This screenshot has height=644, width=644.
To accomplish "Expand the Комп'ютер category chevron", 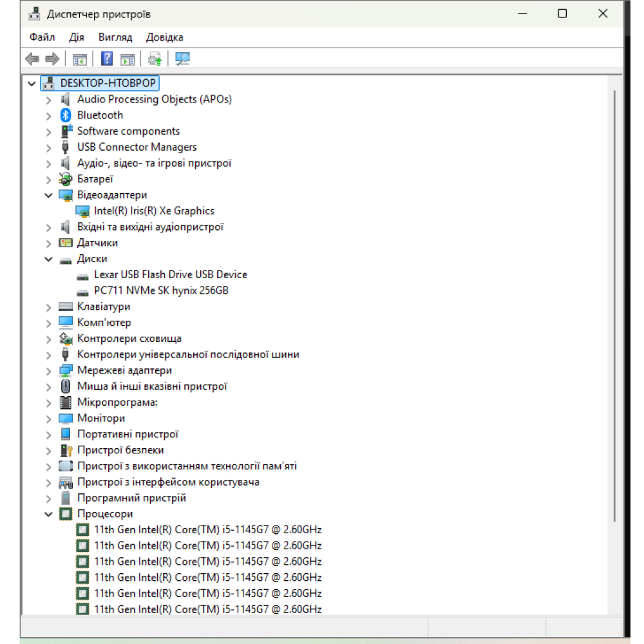I will 48,323.
